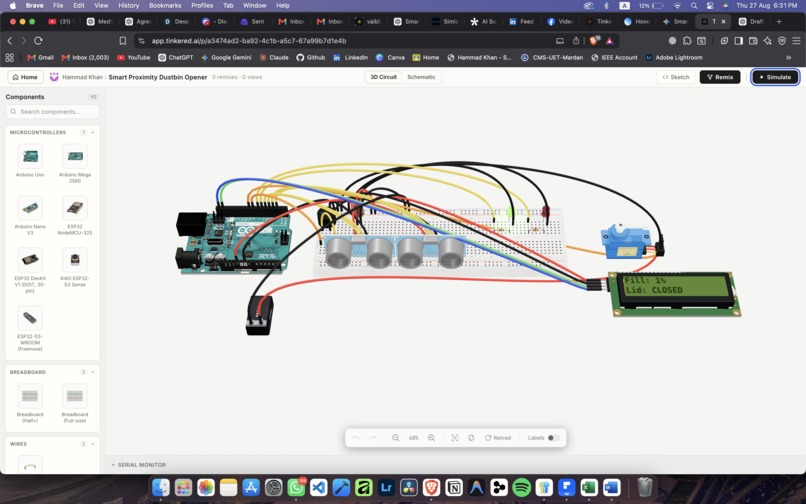Select the Arduino Uno component

coord(30,160)
